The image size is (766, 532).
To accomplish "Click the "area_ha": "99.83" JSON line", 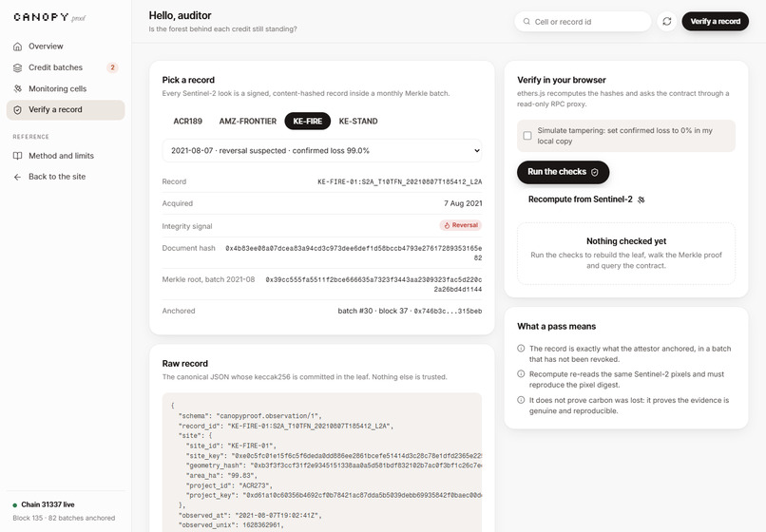I will tap(221, 475).
